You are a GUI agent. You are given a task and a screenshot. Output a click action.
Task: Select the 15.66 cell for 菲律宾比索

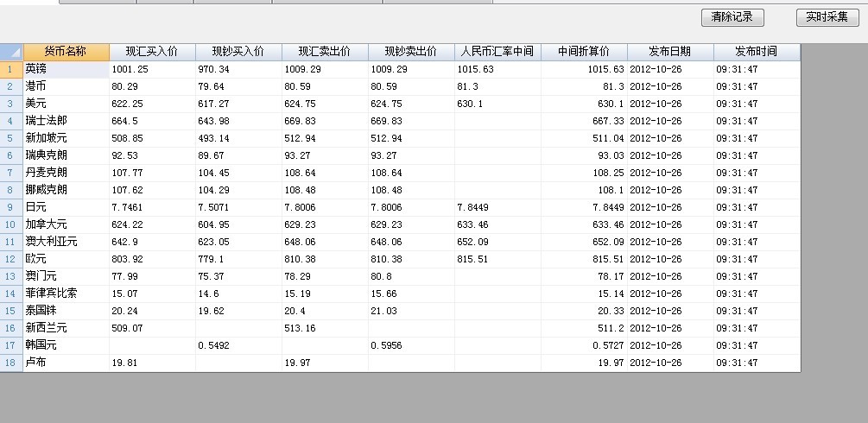pos(411,294)
